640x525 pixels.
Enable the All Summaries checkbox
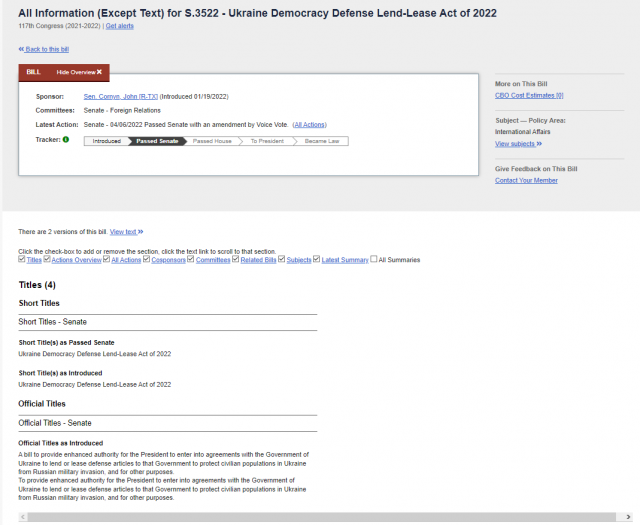374,260
